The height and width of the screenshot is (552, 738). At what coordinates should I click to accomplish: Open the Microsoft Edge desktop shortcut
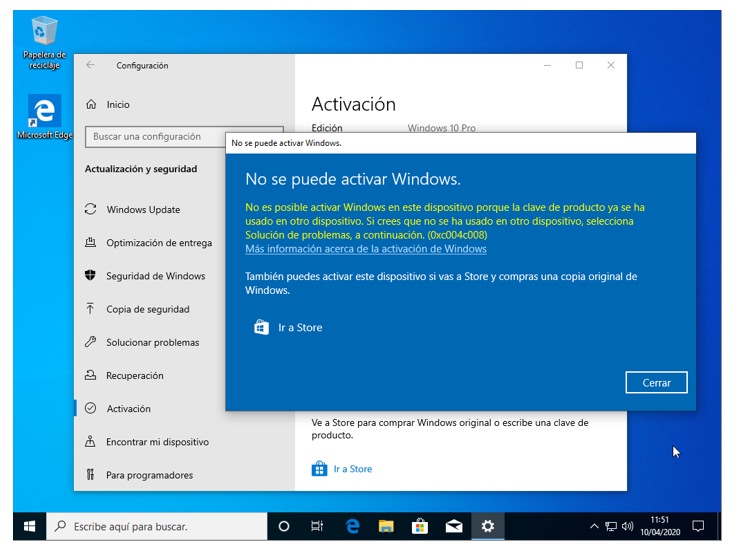tap(45, 116)
